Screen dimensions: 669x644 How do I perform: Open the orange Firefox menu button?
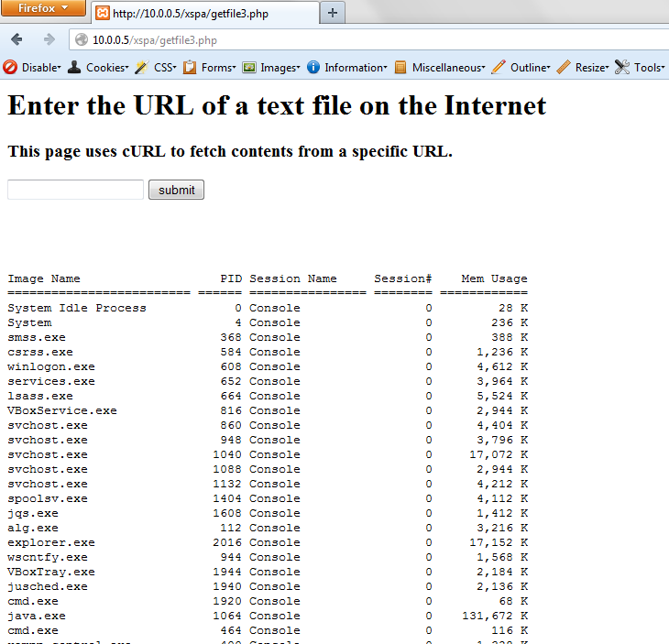coord(44,8)
